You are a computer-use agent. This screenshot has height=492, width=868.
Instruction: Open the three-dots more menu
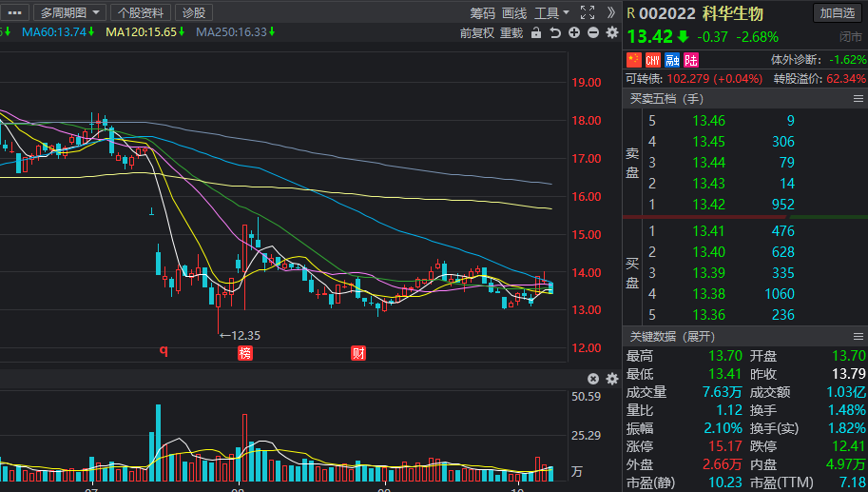click(x=15, y=12)
